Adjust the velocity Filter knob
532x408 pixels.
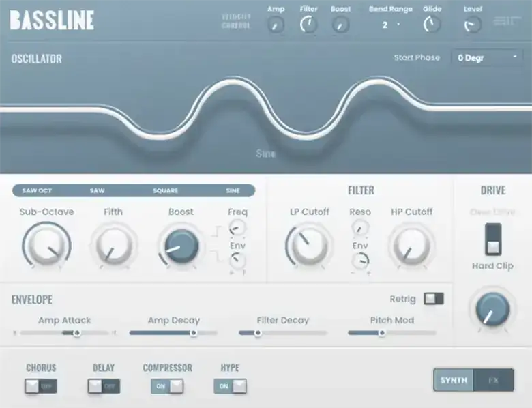[308, 25]
